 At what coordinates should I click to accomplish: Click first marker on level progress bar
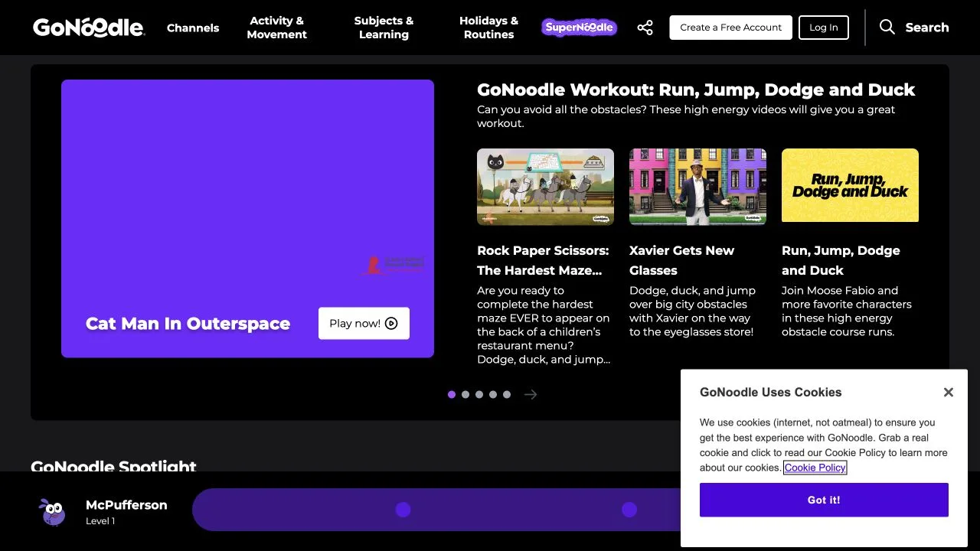(403, 510)
